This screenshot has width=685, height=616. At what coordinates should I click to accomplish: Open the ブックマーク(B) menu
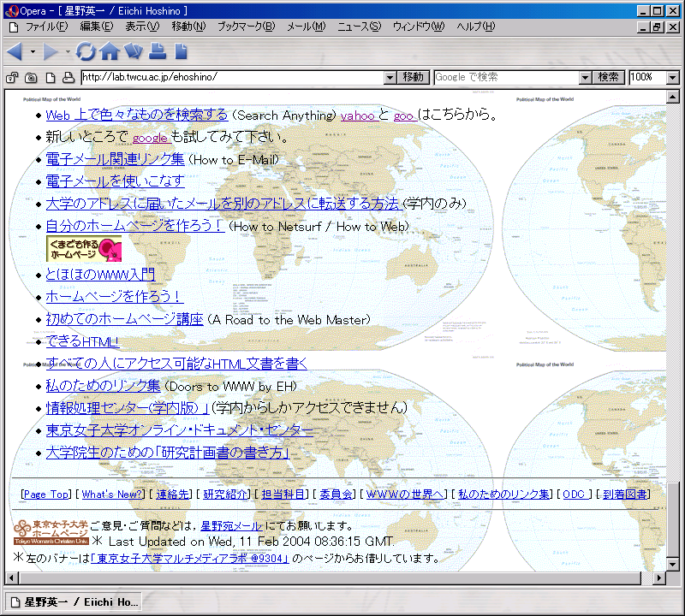[x=247, y=27]
